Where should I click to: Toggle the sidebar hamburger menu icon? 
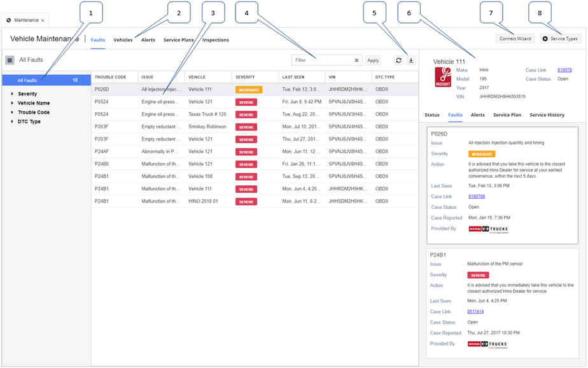tap(10, 60)
